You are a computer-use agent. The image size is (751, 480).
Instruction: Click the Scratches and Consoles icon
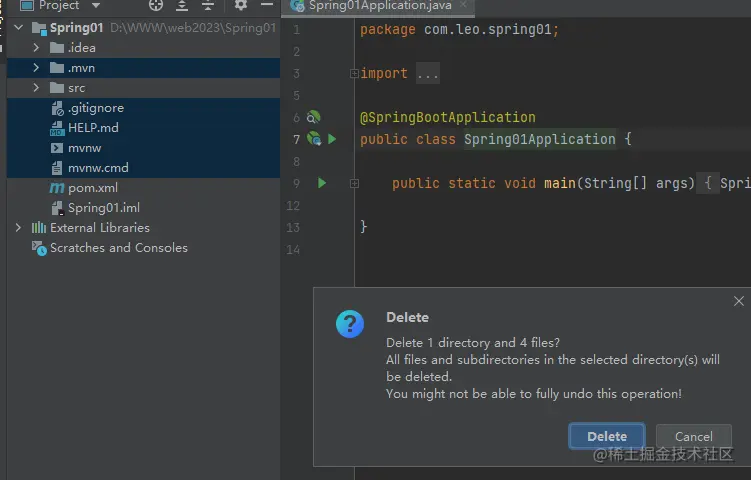pos(39,248)
